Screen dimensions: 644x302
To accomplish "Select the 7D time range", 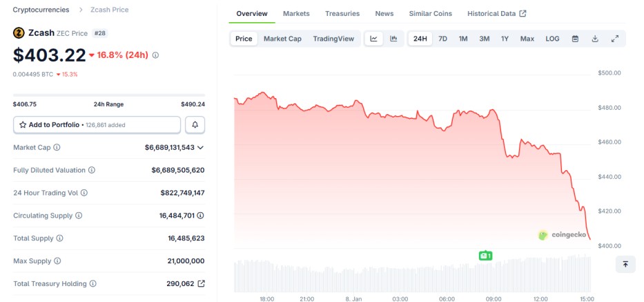I will point(442,39).
